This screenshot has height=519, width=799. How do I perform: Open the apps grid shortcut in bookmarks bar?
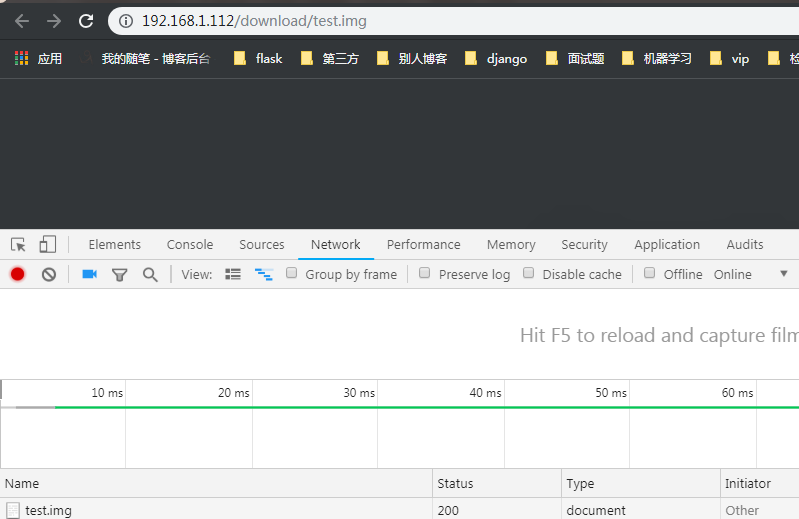38,59
